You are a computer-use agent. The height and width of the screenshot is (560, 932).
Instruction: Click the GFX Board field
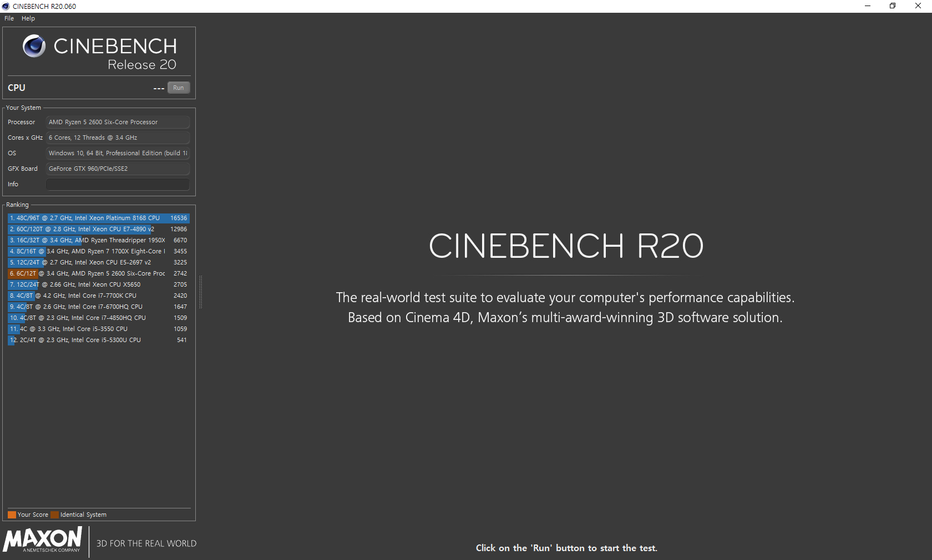118,169
